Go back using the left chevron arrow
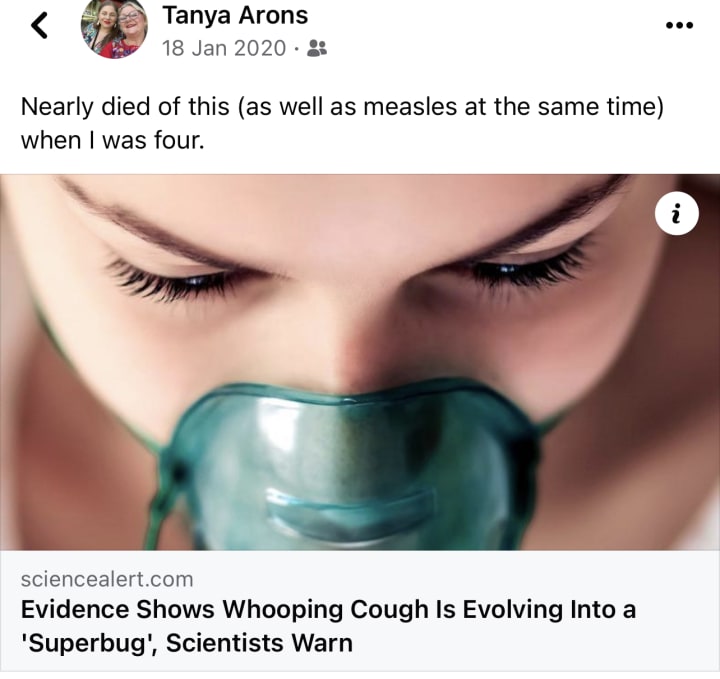Viewport: 720px width, 679px height. pyautogui.click(x=39, y=25)
